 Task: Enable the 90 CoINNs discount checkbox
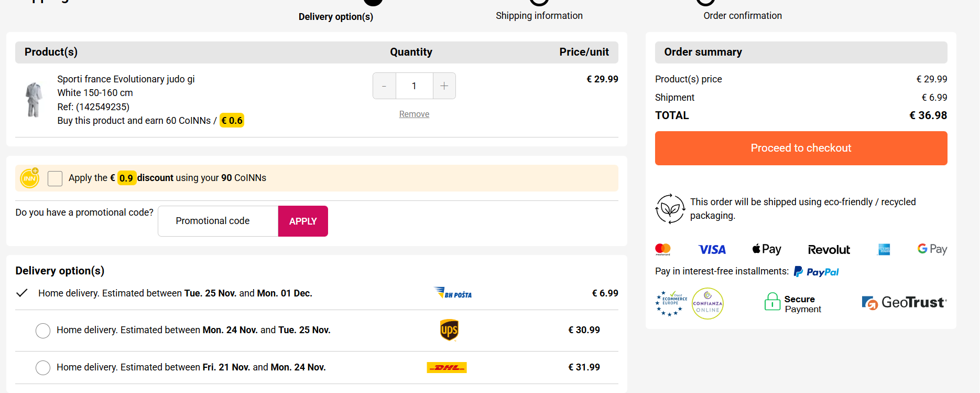coord(55,178)
